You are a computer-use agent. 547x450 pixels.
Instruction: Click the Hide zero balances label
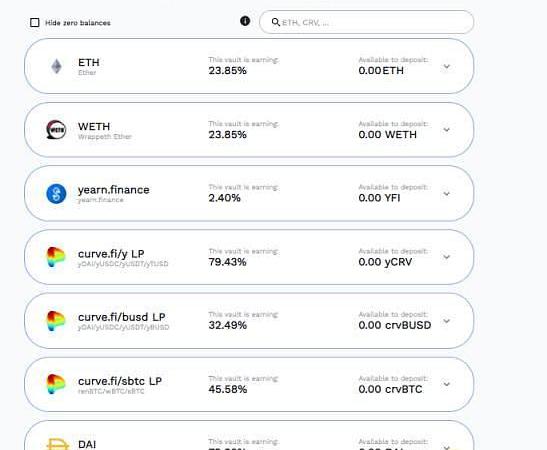click(78, 23)
